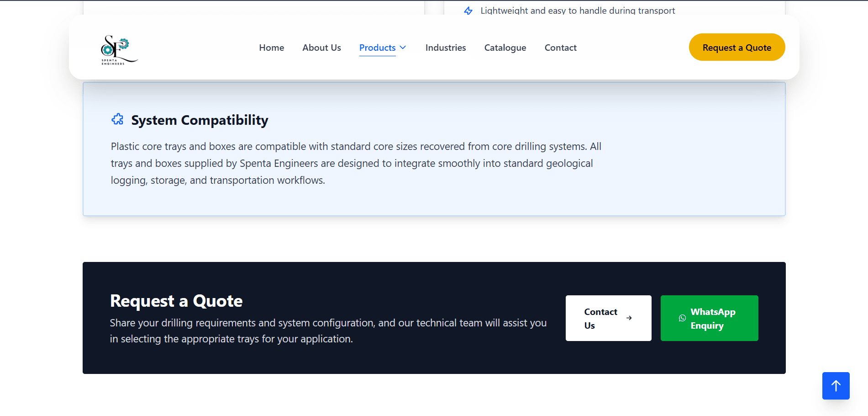Expand the Products dropdown chevron
Screen dimensions: 868x416
click(x=403, y=48)
